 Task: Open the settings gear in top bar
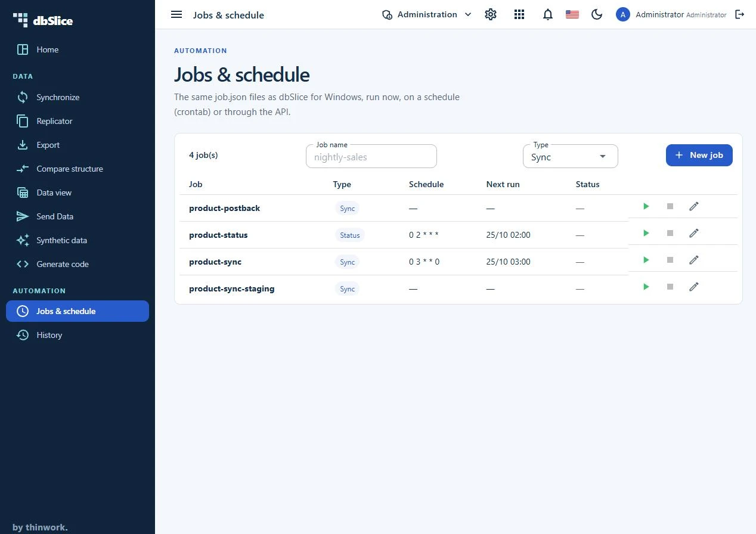coord(491,14)
